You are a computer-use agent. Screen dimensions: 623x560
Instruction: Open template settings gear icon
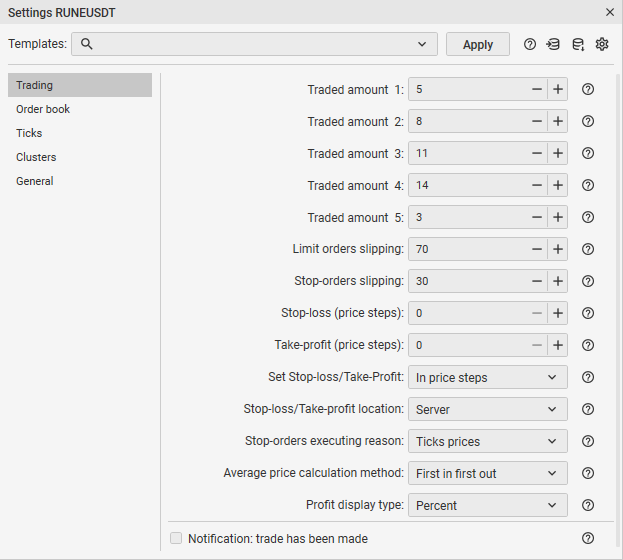point(602,44)
